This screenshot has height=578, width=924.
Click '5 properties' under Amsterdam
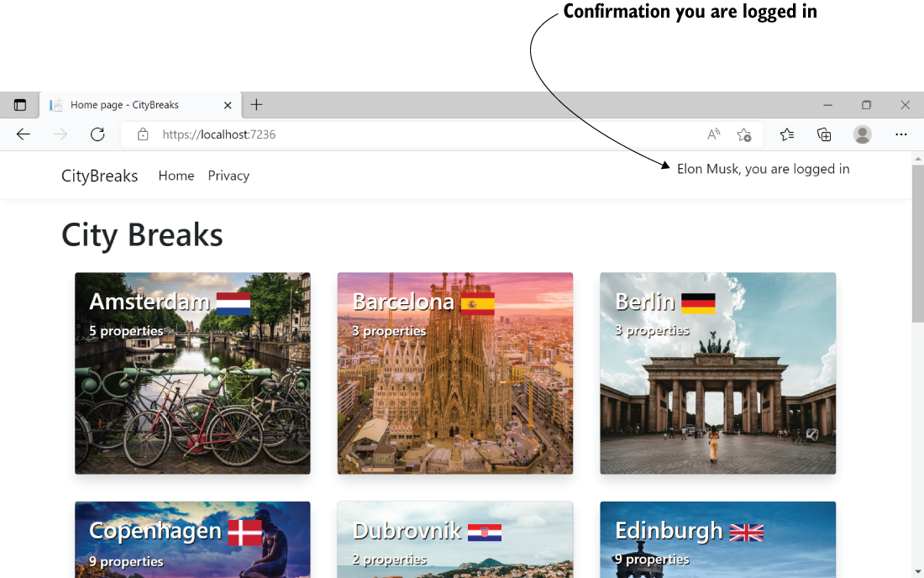click(126, 331)
